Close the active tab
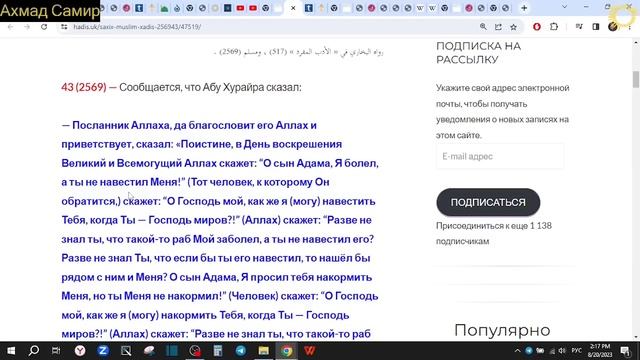The height and width of the screenshot is (360, 640). click(293, 8)
